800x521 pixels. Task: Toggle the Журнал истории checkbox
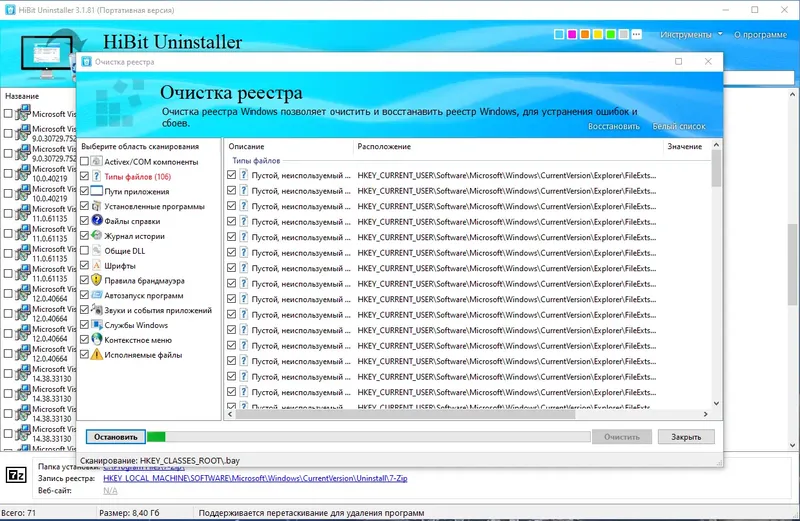coord(84,235)
